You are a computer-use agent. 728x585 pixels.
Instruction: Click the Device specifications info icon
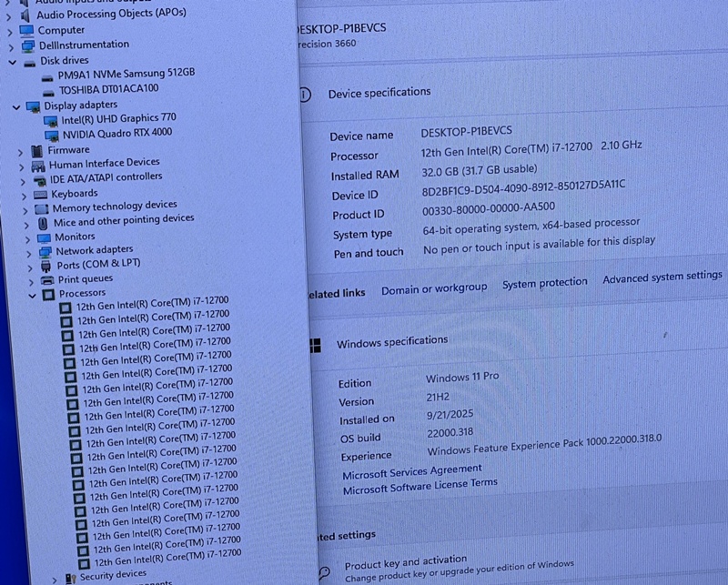(305, 95)
